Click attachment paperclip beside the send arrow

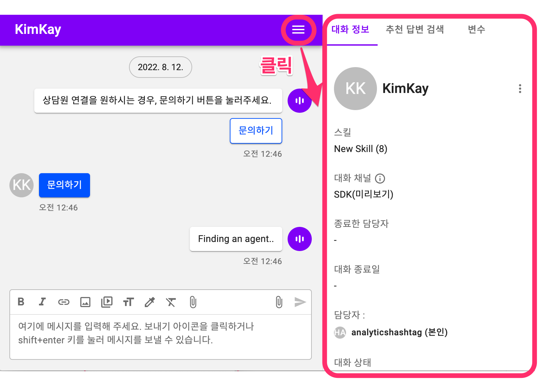(x=279, y=302)
